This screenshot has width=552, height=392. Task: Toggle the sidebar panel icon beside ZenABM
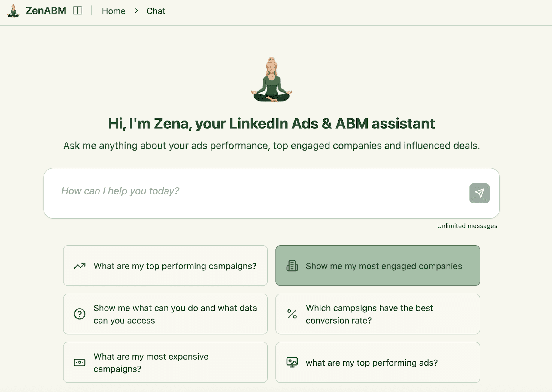[78, 11]
